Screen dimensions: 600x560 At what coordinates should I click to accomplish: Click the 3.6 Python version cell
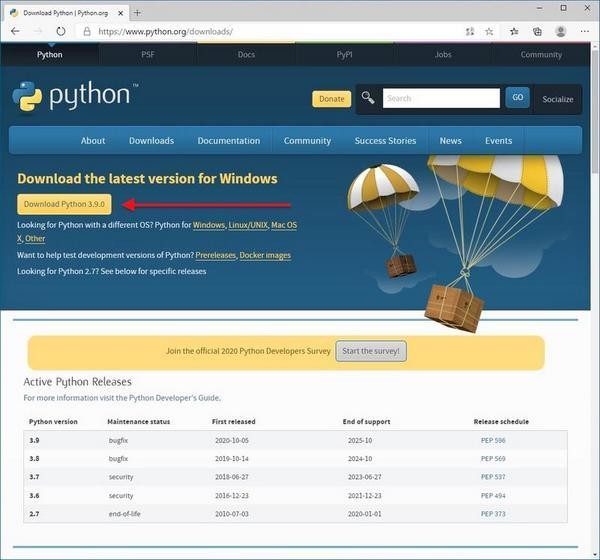[34, 496]
